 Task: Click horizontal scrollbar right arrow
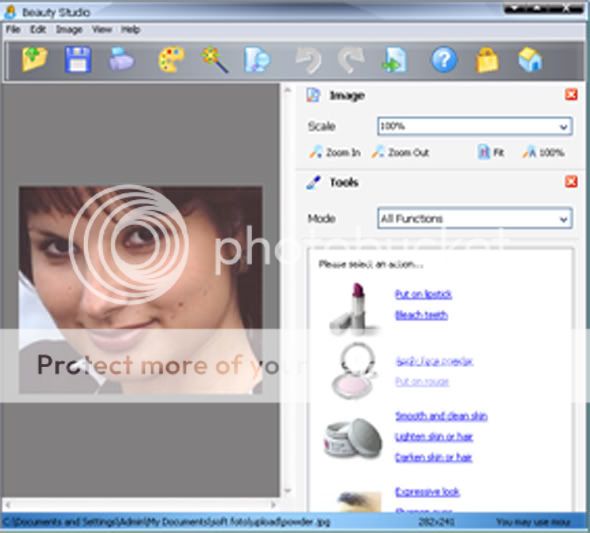pos(273,504)
